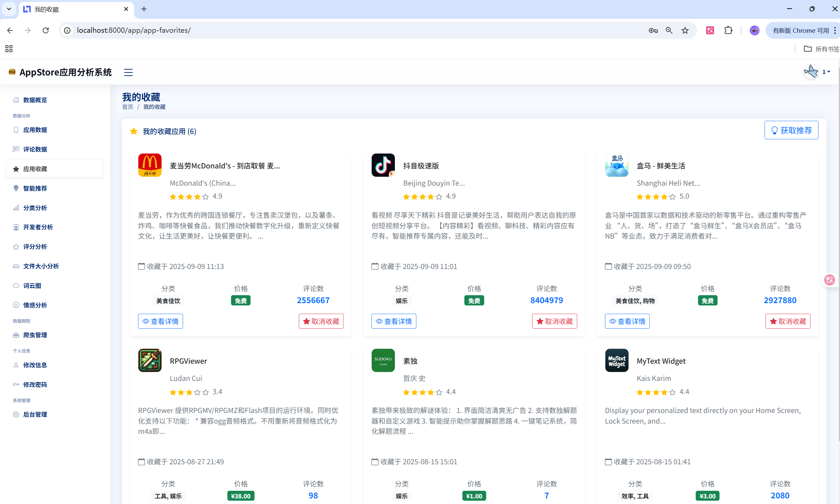Image resolution: width=840 pixels, height=504 pixels.
Task: Click the McDonald's app icon thumbnail
Action: pos(150,165)
